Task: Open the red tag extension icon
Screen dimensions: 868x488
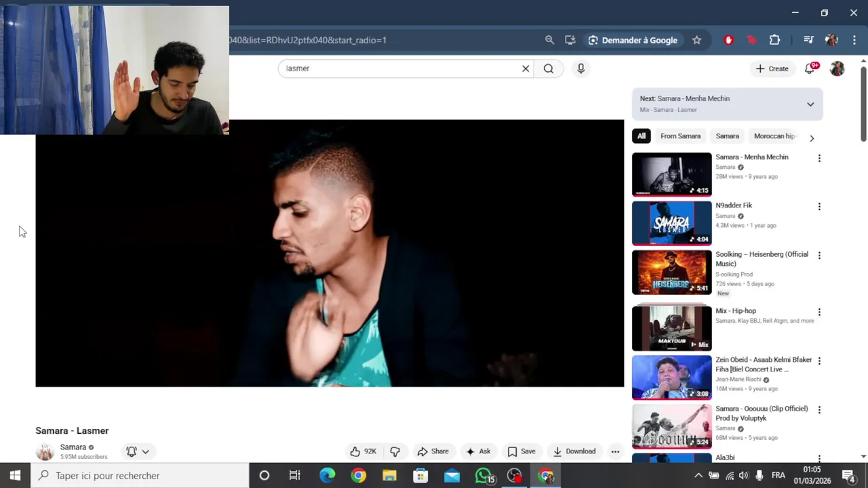Action: tap(751, 40)
